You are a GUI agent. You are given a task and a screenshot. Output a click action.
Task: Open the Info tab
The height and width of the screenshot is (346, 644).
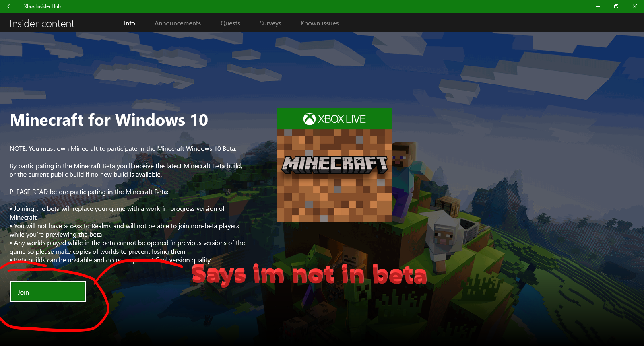[129, 23]
